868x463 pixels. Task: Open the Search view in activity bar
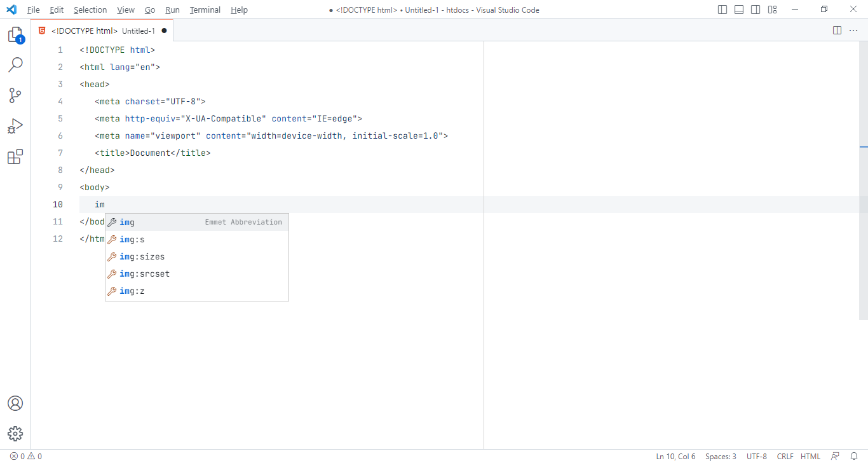(x=15, y=64)
